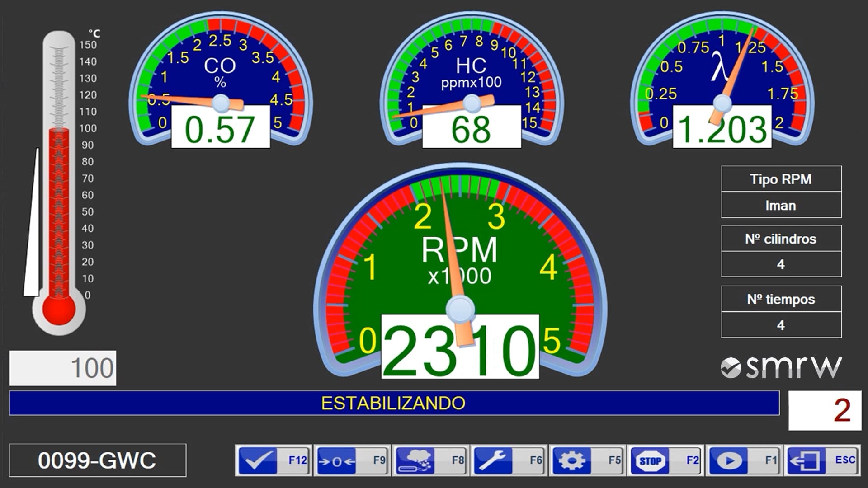Change the Nº cilindros value
Viewport: 868px width, 488px height.
(781, 265)
